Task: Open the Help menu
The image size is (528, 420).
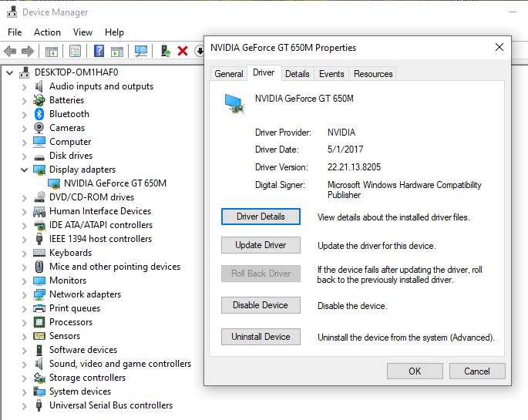Action: (115, 32)
